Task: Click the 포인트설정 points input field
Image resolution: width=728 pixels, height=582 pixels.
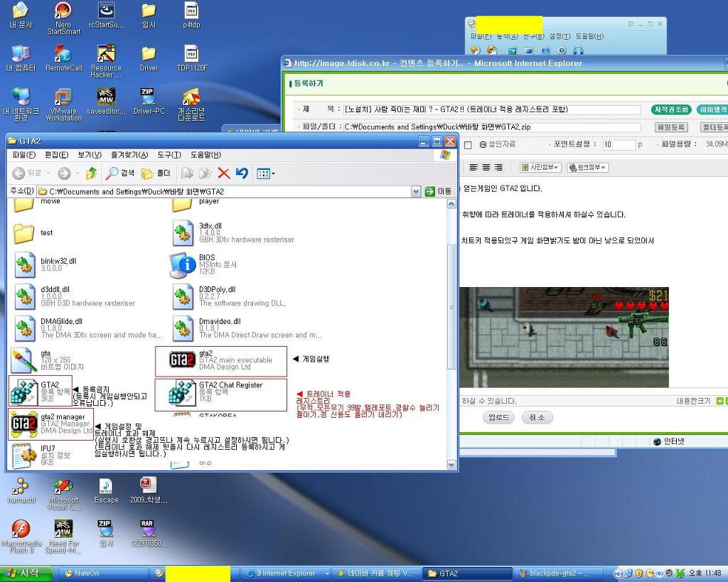Action: click(619, 144)
